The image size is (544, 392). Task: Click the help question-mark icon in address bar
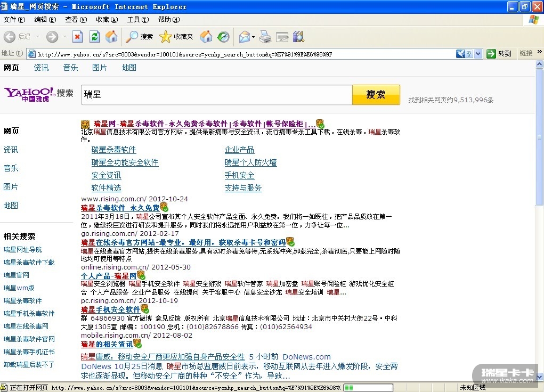469,54
